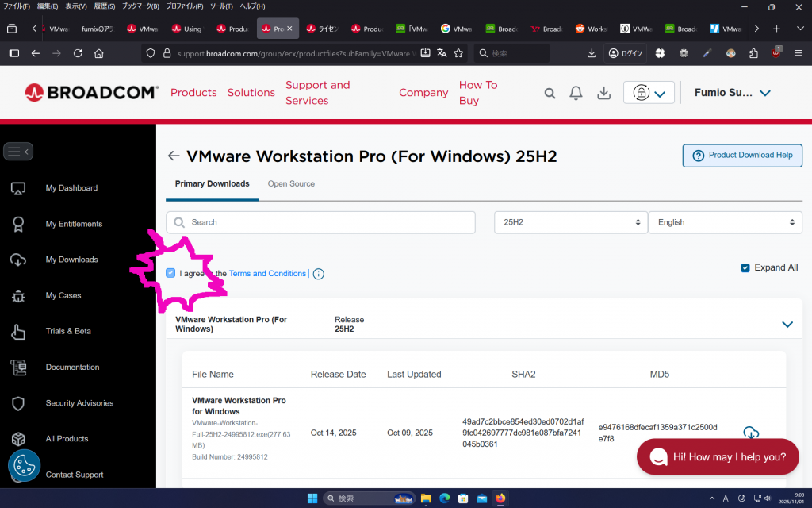812x508 pixels.
Task: Toggle the I agree terms checkbox
Action: tap(170, 273)
